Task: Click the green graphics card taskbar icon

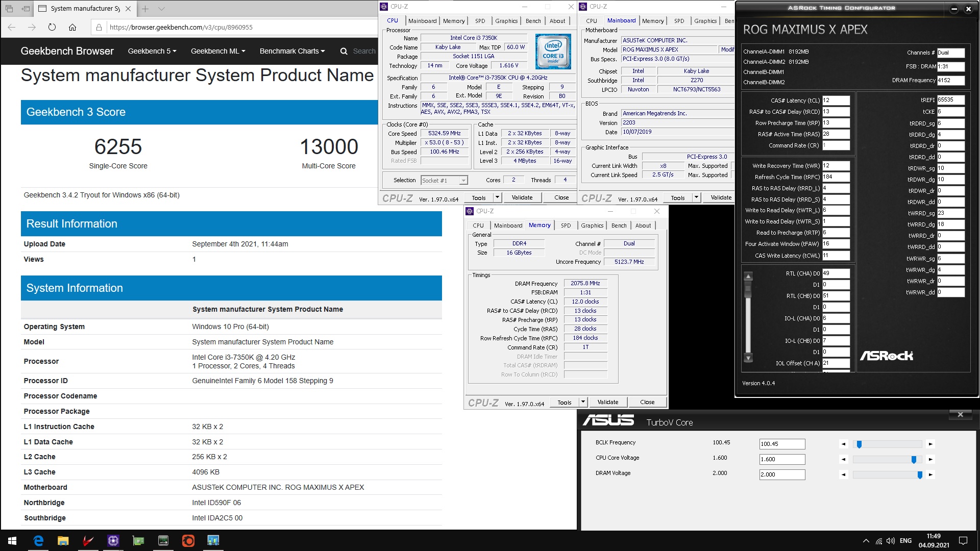Action: coord(138,540)
